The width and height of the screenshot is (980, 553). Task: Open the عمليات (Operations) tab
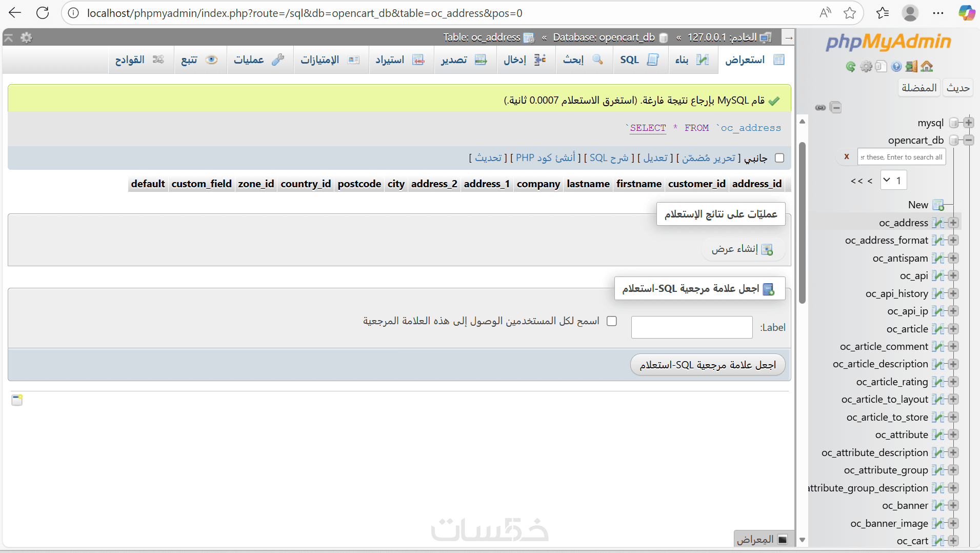[259, 60]
